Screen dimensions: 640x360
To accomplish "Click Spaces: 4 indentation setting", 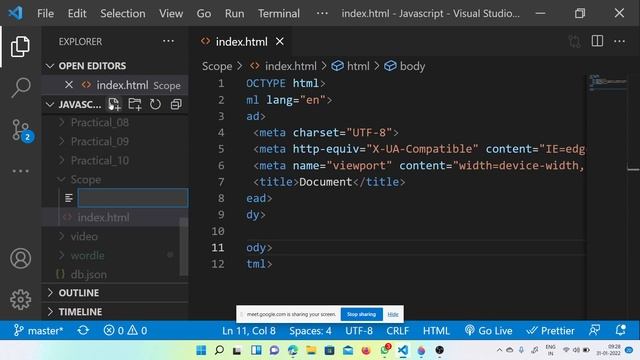I will [310, 330].
